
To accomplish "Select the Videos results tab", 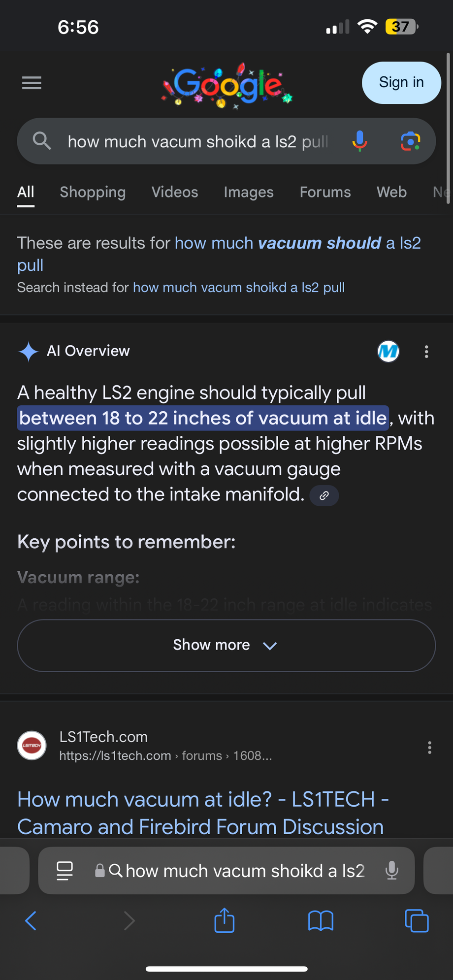I will click(x=175, y=192).
